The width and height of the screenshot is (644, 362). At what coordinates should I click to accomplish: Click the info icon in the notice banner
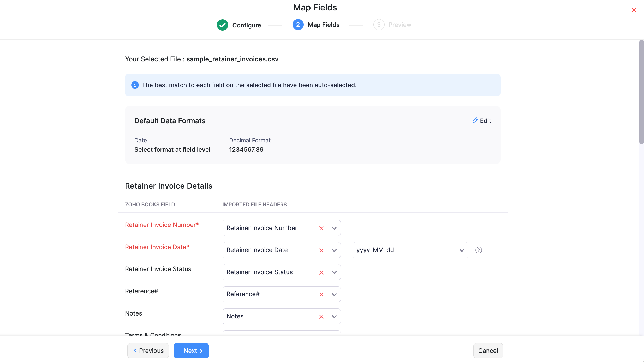[x=135, y=85]
